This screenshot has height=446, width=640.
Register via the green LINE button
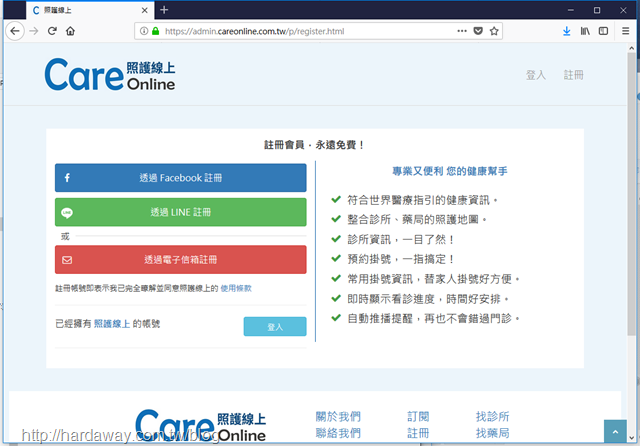(180, 212)
